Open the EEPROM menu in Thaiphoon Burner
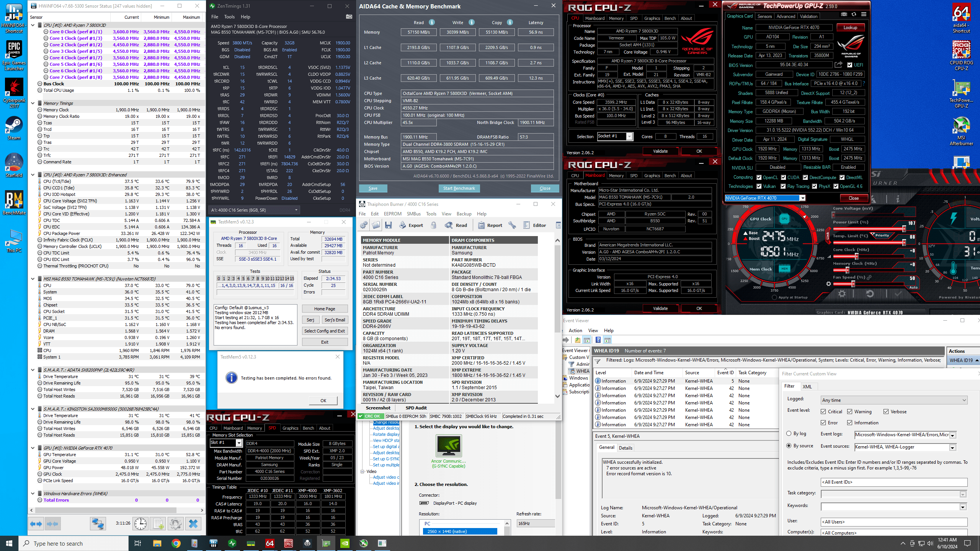The image size is (980, 551). click(x=392, y=214)
